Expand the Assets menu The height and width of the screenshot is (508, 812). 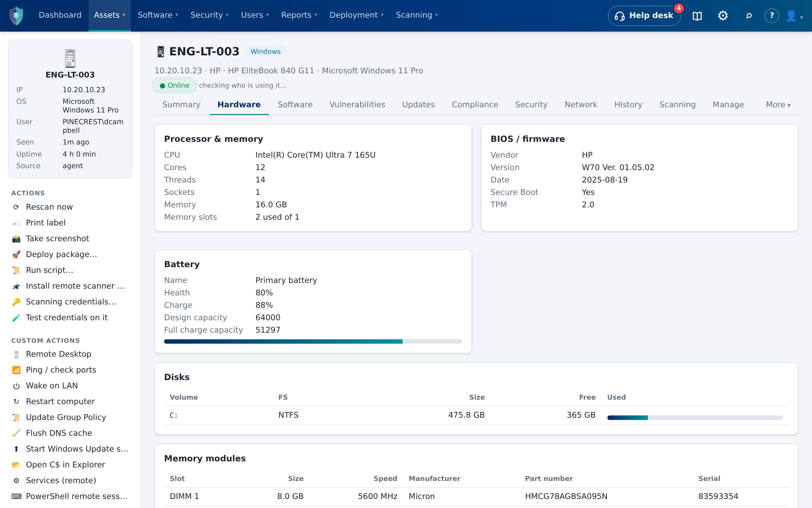(x=109, y=15)
